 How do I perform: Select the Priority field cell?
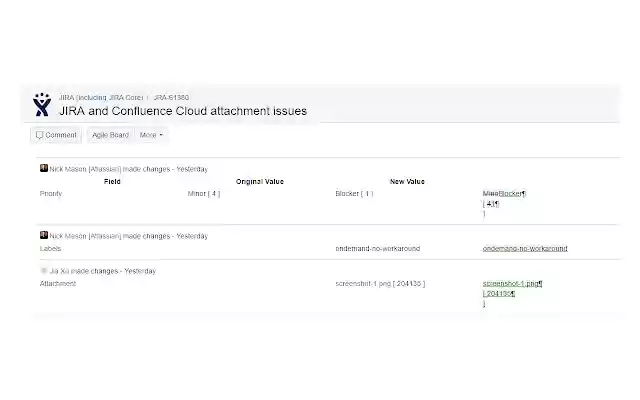pos(51,193)
